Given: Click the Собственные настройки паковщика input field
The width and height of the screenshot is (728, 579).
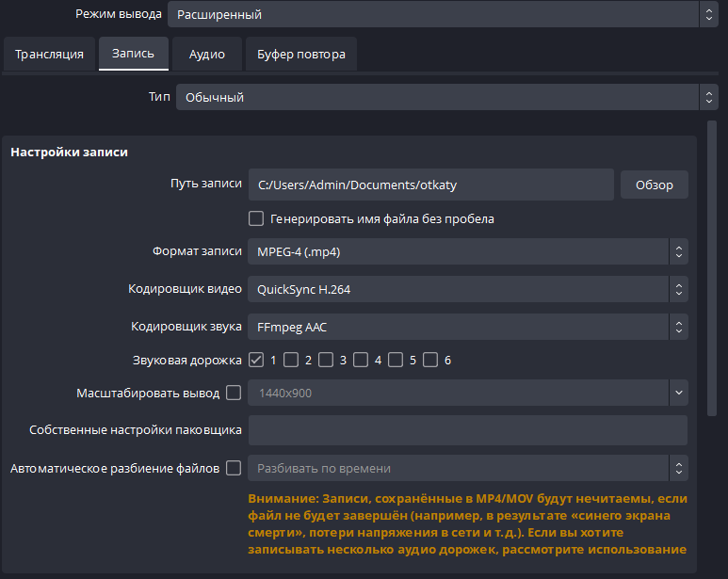Looking at the screenshot, I should [467, 430].
